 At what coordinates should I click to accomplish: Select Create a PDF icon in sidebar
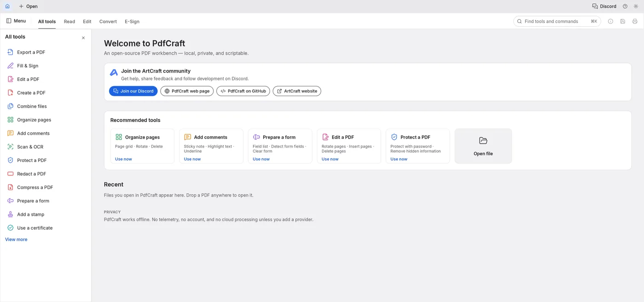click(11, 93)
